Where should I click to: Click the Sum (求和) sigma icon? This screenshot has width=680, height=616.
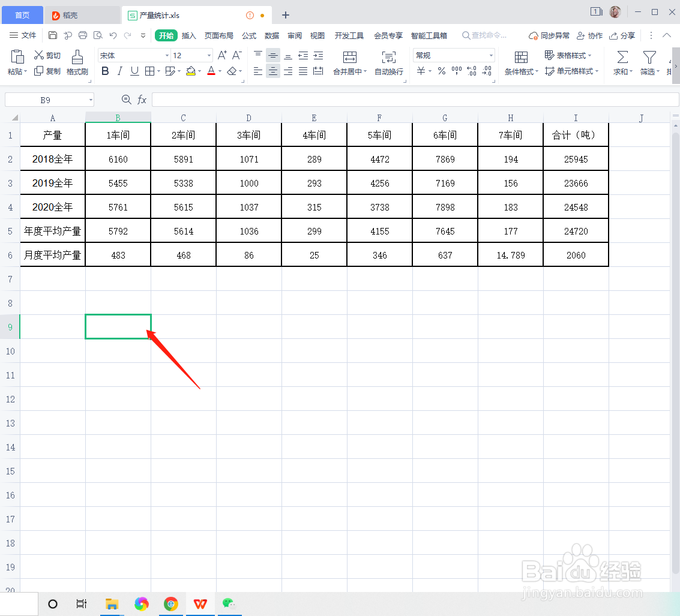point(622,57)
